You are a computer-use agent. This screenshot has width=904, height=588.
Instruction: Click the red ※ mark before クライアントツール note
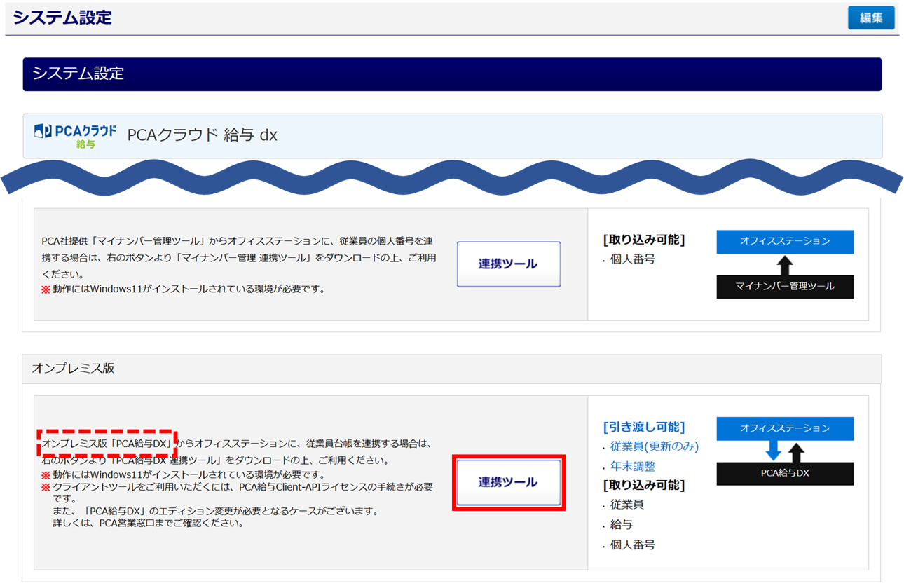[46, 487]
